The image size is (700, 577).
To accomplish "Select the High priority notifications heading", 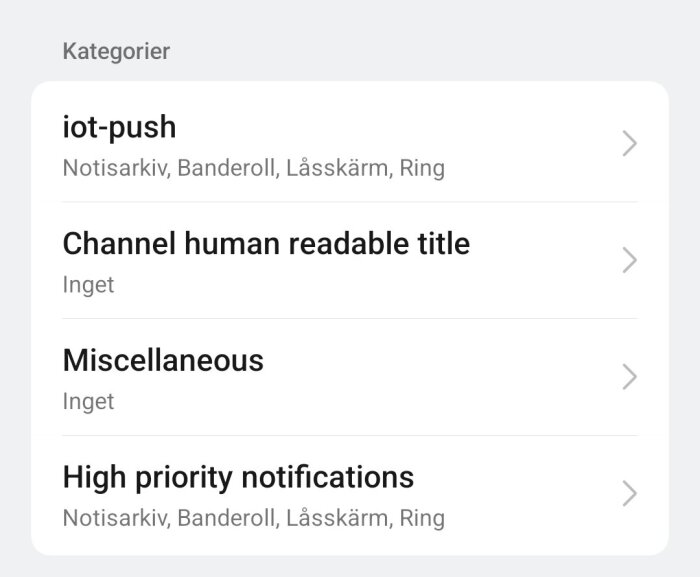I will [x=238, y=477].
